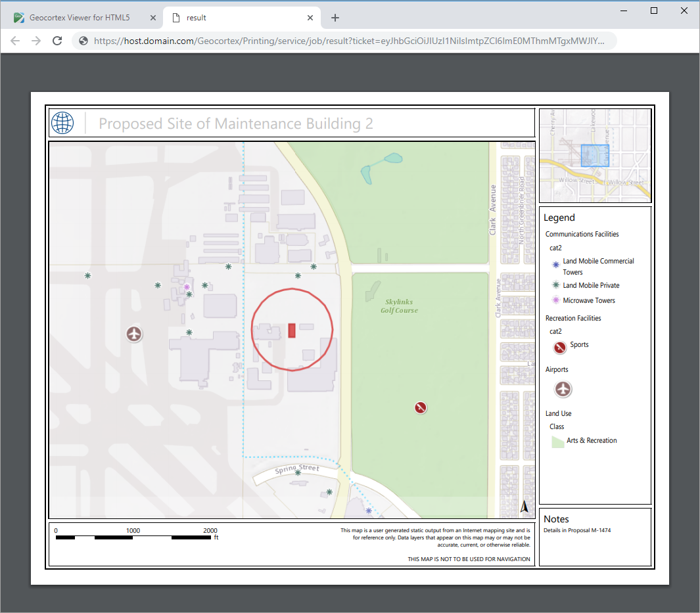Switch to Geocortex Viewer for HTML5 tab
Screen dimensions: 700x613
pos(79,18)
